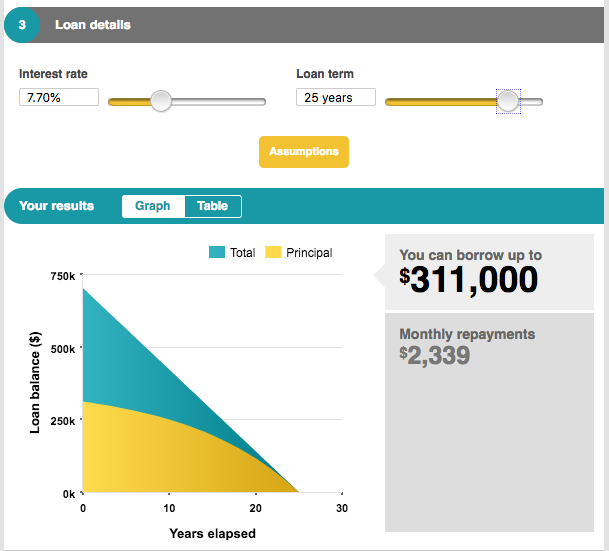Switch to the Table tab

[212, 206]
